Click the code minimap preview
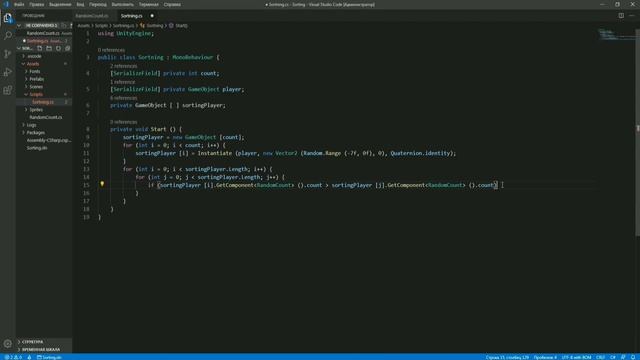 [616, 35]
